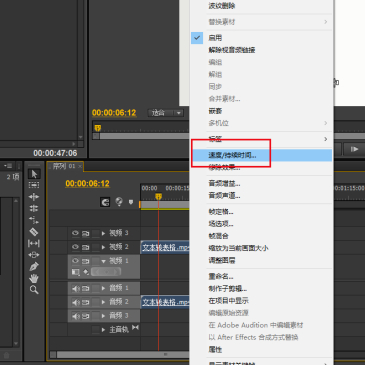Choose 属性 from context menu

point(262,349)
